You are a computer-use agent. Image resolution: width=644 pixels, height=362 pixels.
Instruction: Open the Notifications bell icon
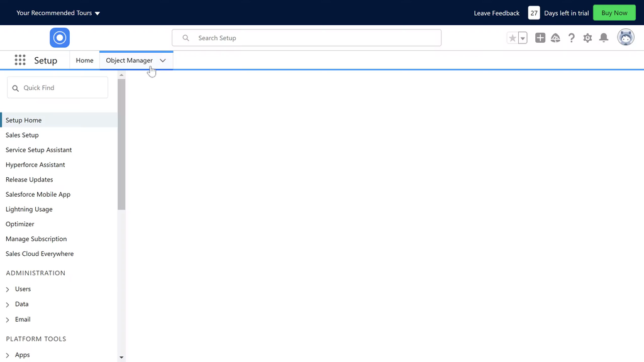pyautogui.click(x=604, y=38)
